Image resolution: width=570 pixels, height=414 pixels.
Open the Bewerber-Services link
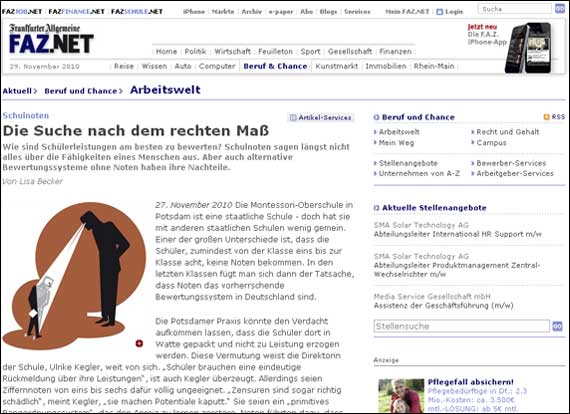[x=511, y=163]
